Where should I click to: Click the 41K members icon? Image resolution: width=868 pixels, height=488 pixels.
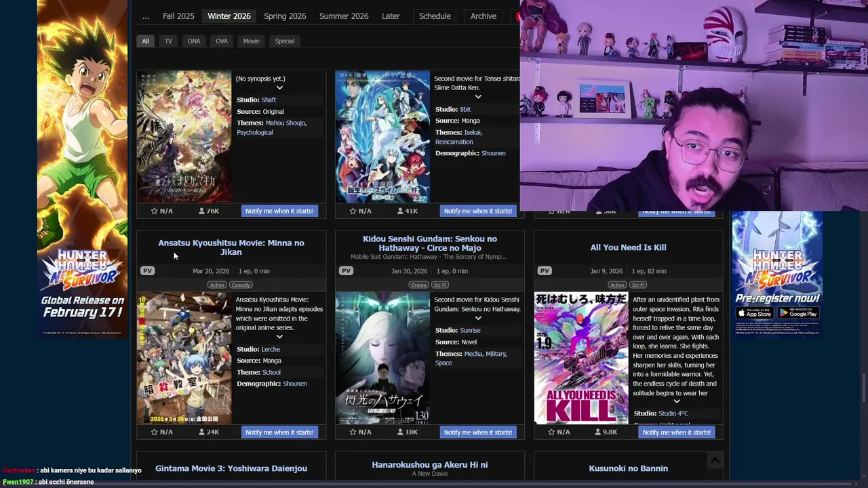(401, 211)
